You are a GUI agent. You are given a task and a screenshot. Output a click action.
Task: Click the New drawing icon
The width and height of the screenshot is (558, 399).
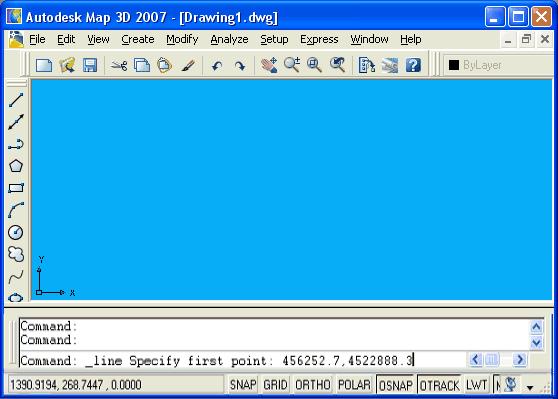44,65
